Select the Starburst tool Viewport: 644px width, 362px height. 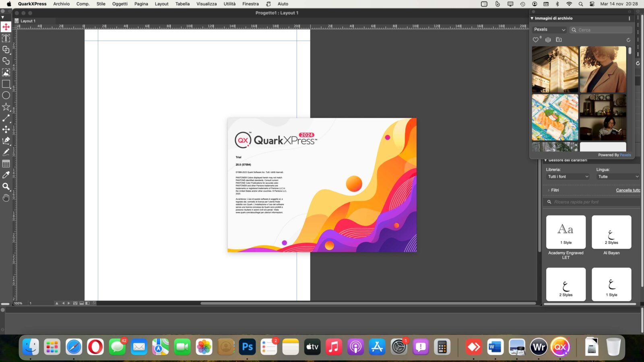(x=6, y=107)
